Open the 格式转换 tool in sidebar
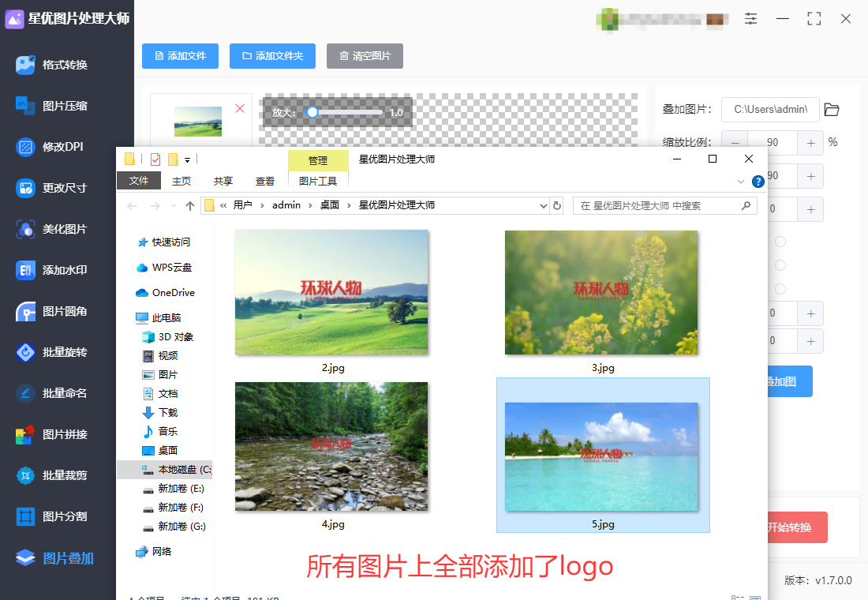 coord(52,65)
